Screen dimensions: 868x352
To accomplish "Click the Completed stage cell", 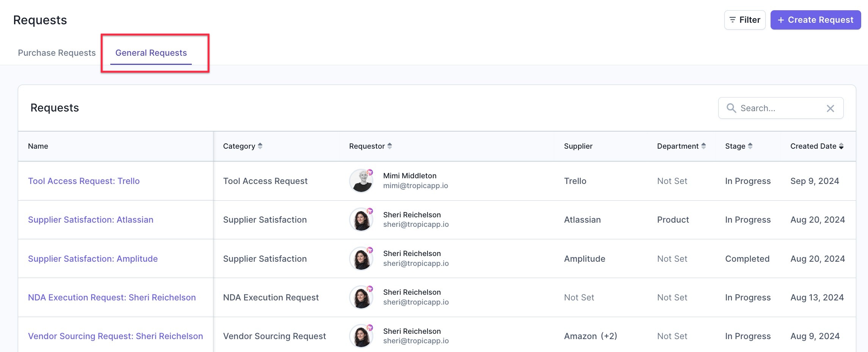I will tap(747, 259).
